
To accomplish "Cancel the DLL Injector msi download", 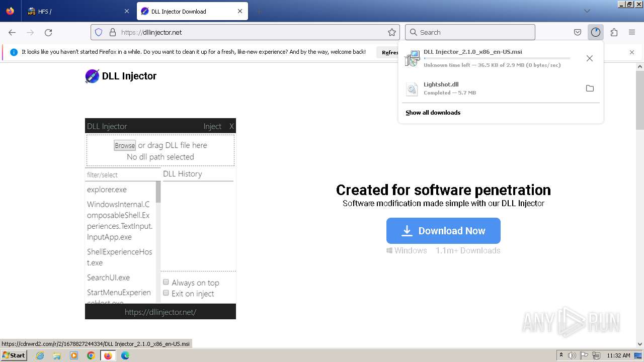I will tap(590, 58).
